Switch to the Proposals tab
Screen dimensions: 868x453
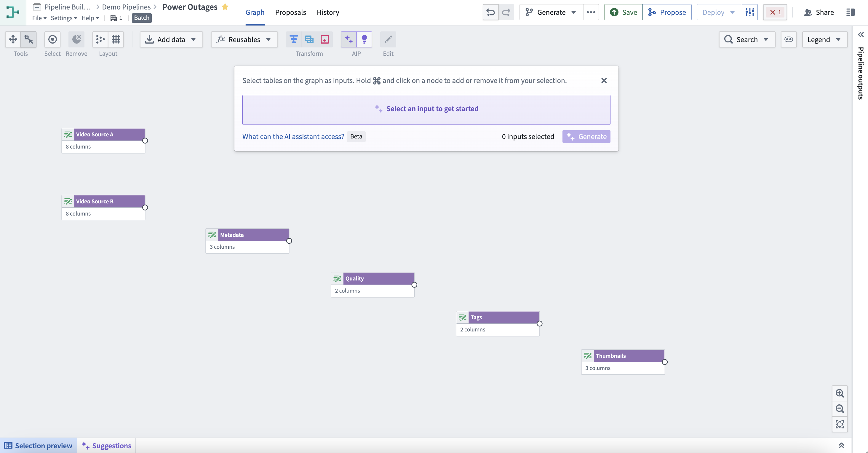click(290, 12)
